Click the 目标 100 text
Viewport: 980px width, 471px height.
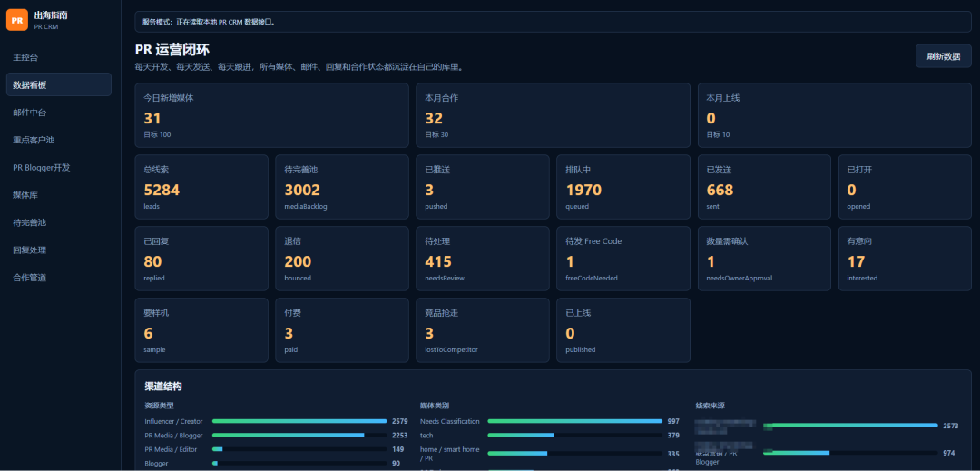click(x=157, y=135)
